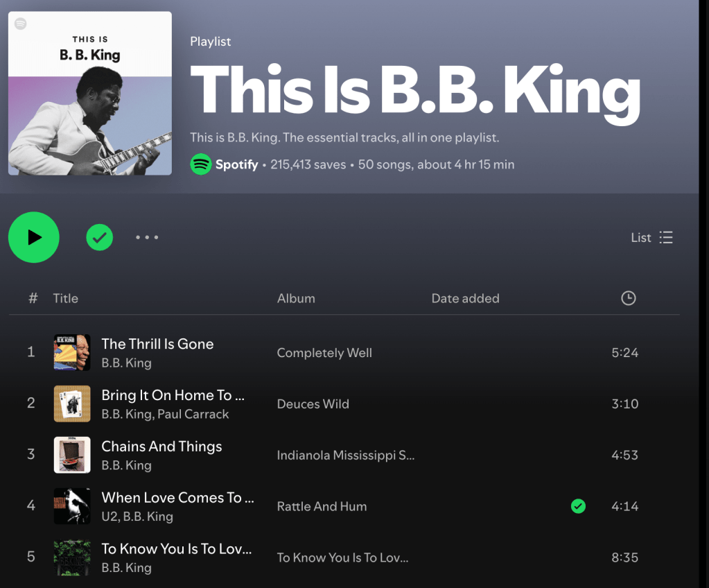Open the Rattle And Hum album link
This screenshot has width=709, height=588.
(x=322, y=506)
